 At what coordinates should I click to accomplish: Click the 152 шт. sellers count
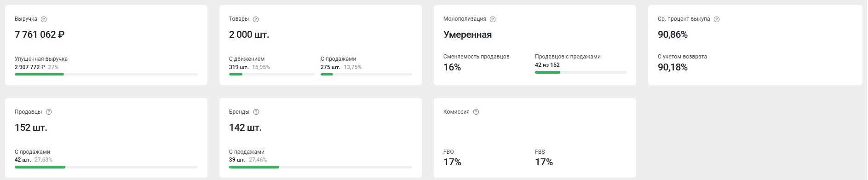click(31, 128)
